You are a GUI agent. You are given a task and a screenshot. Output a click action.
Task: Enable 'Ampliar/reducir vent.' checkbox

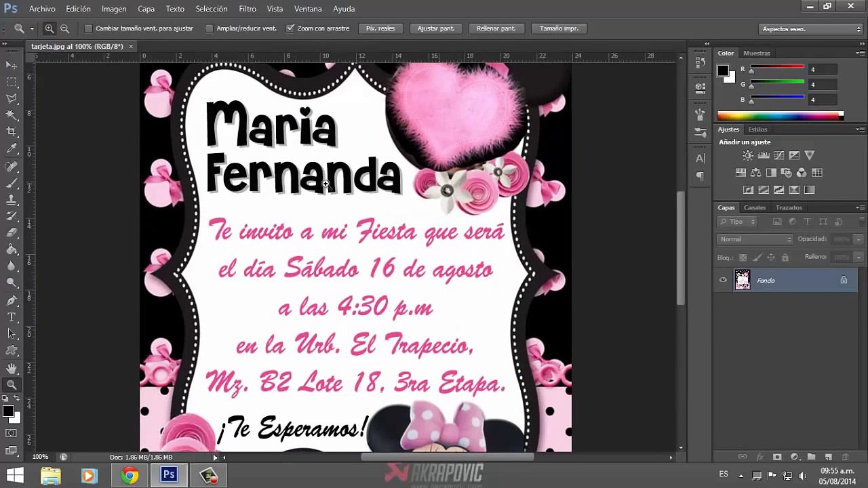click(x=209, y=28)
